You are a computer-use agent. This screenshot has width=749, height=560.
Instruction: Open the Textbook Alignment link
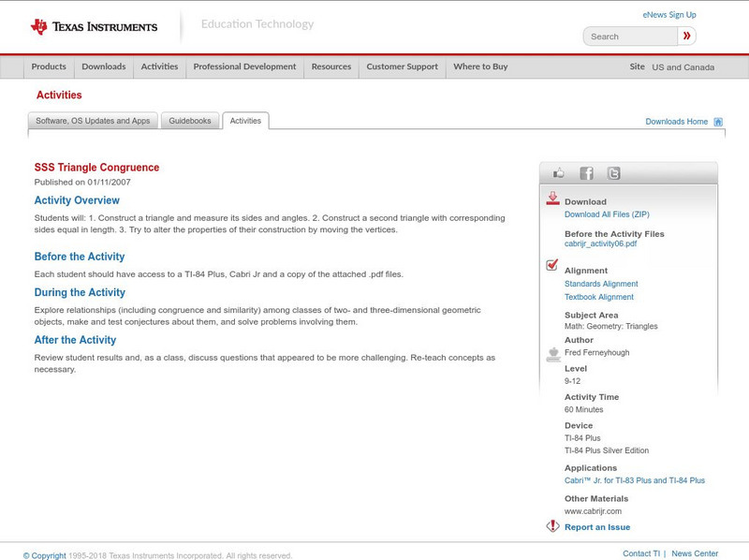[599, 297]
